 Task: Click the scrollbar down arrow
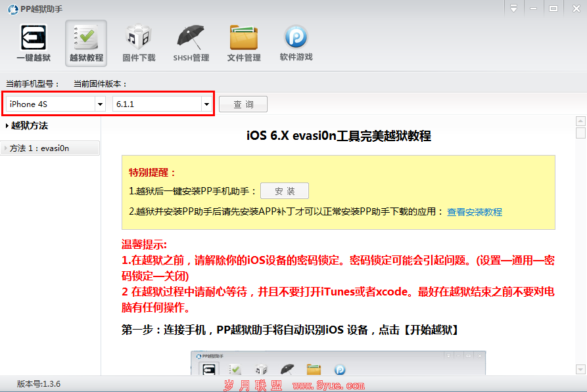(x=580, y=369)
